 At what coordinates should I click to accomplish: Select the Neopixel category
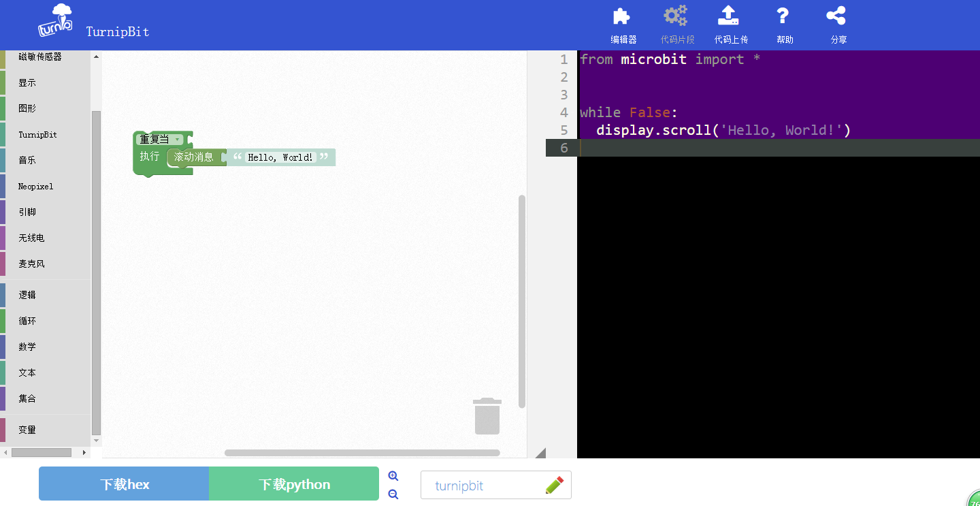[45, 187]
